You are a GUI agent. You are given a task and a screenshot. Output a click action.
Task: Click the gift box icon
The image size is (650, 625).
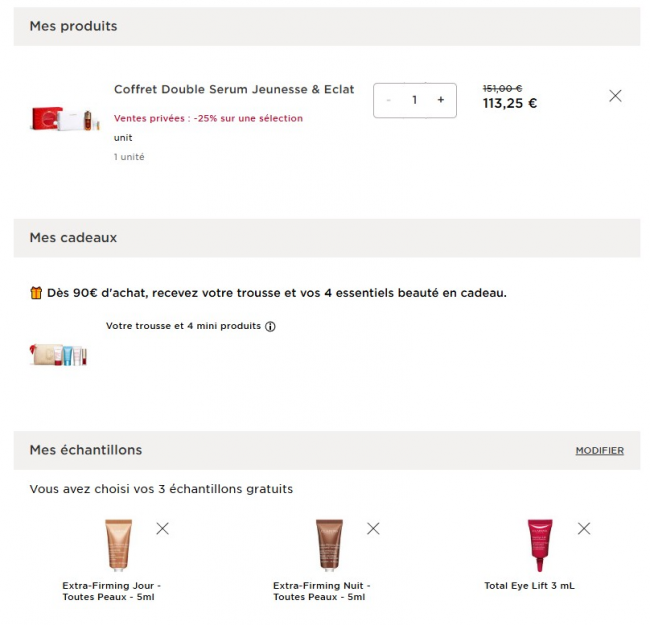tap(36, 293)
